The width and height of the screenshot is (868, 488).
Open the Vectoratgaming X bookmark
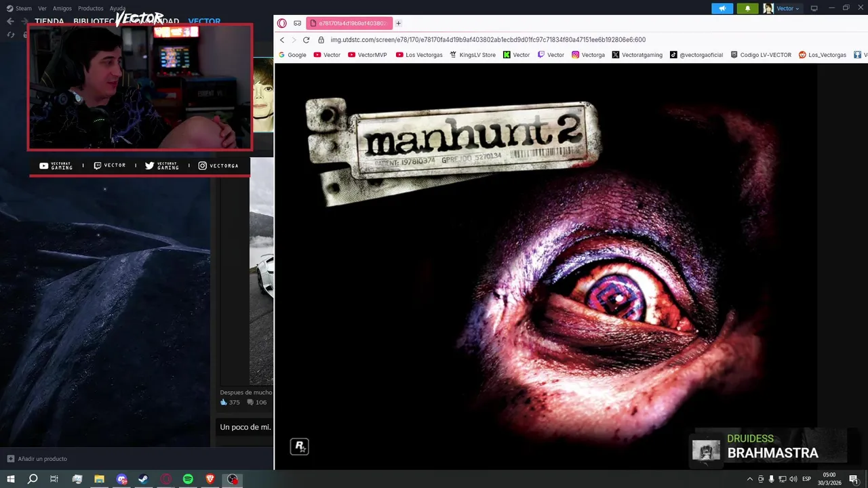[637, 55]
